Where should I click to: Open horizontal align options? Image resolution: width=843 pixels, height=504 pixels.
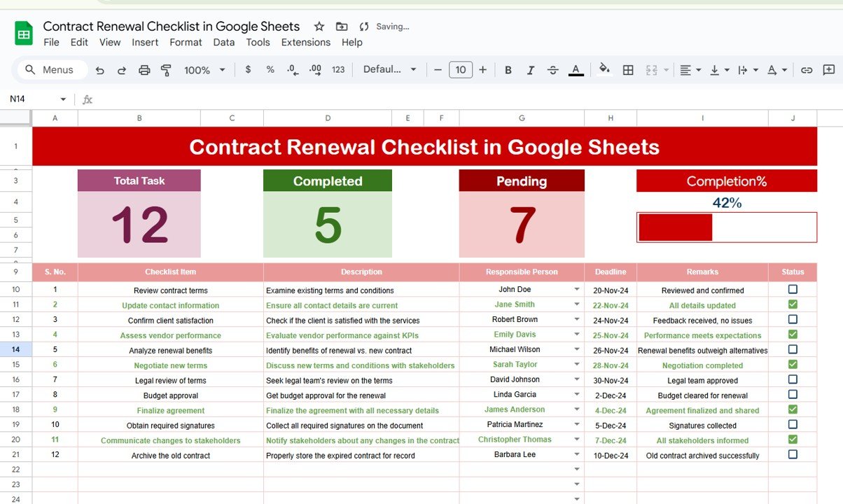point(689,70)
